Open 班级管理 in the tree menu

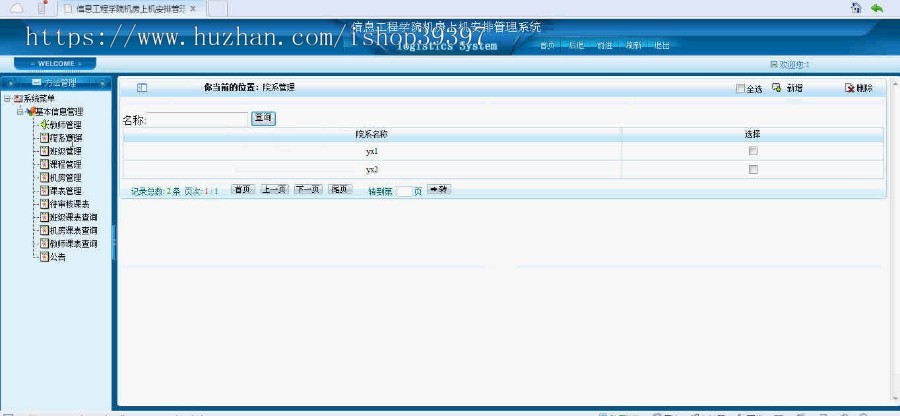pos(65,151)
